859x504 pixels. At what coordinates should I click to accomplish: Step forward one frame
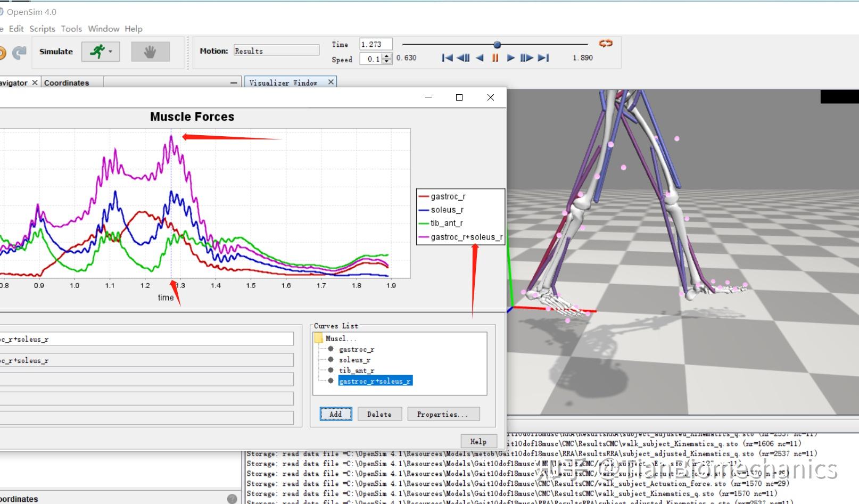526,58
